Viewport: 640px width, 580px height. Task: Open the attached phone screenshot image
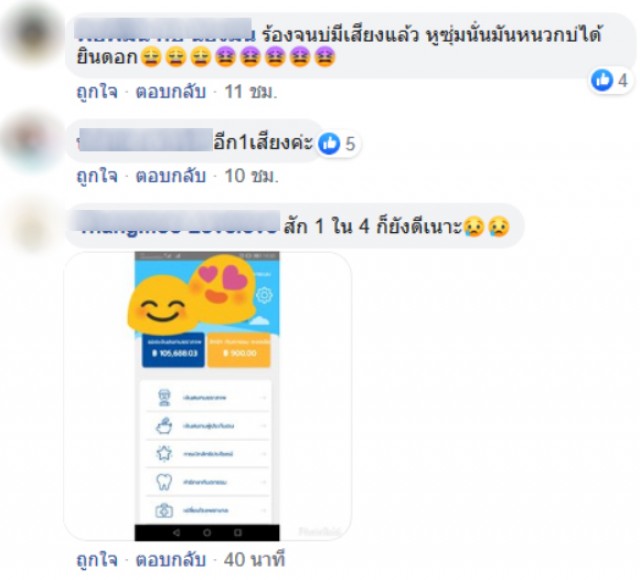(207, 396)
